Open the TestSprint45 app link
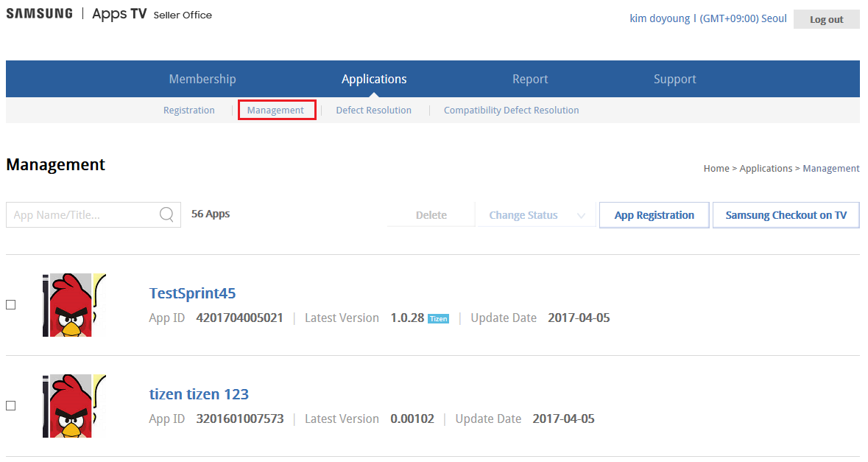 192,293
